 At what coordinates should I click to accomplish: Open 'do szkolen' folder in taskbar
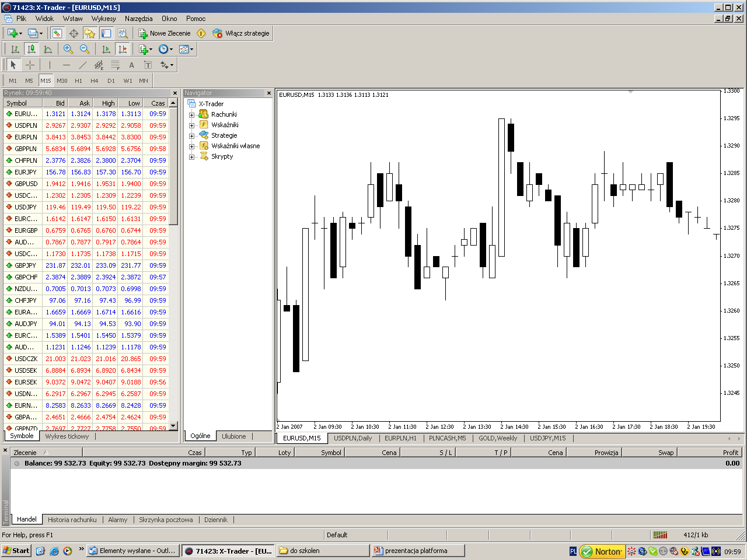[323, 551]
